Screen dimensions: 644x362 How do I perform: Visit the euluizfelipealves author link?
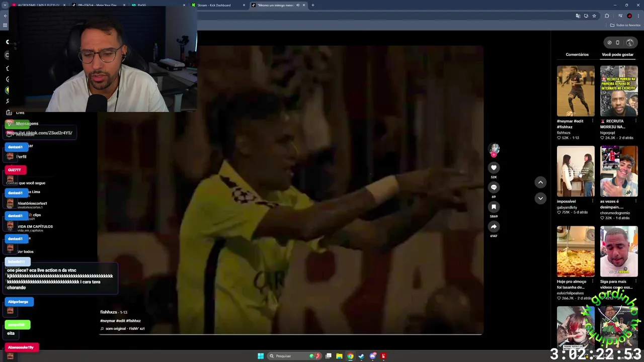coord(571,293)
